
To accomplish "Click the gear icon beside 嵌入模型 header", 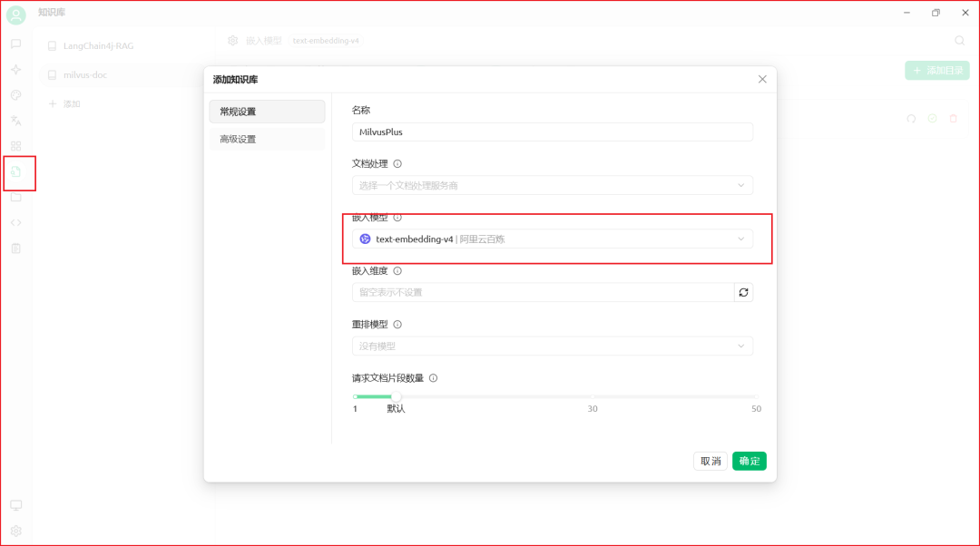I will coord(232,41).
